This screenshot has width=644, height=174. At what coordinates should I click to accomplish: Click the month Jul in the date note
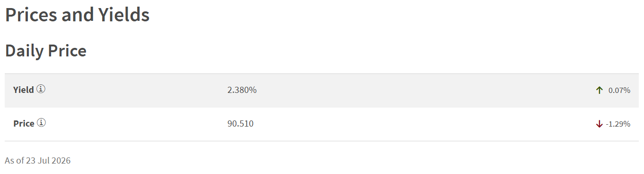coord(44,161)
